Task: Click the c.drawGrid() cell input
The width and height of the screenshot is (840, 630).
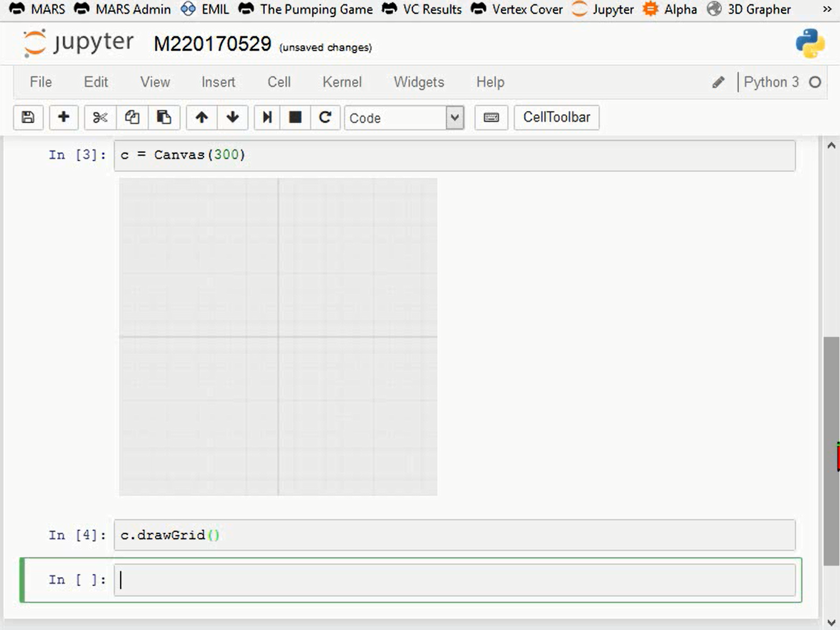Action: click(455, 535)
